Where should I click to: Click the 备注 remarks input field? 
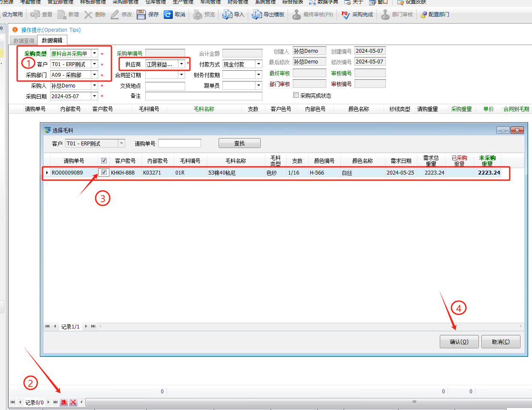tap(204, 96)
